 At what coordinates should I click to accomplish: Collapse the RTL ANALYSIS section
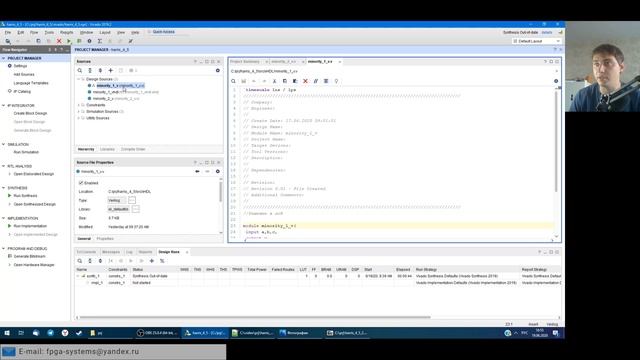(4, 166)
